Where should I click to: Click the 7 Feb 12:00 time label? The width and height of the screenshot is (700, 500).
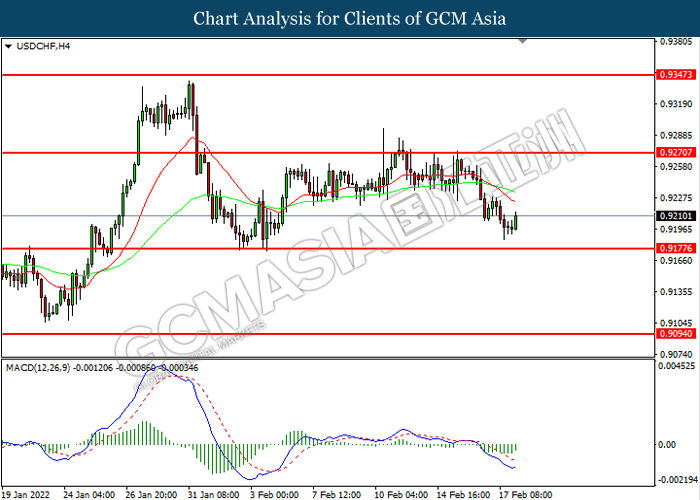(x=337, y=495)
